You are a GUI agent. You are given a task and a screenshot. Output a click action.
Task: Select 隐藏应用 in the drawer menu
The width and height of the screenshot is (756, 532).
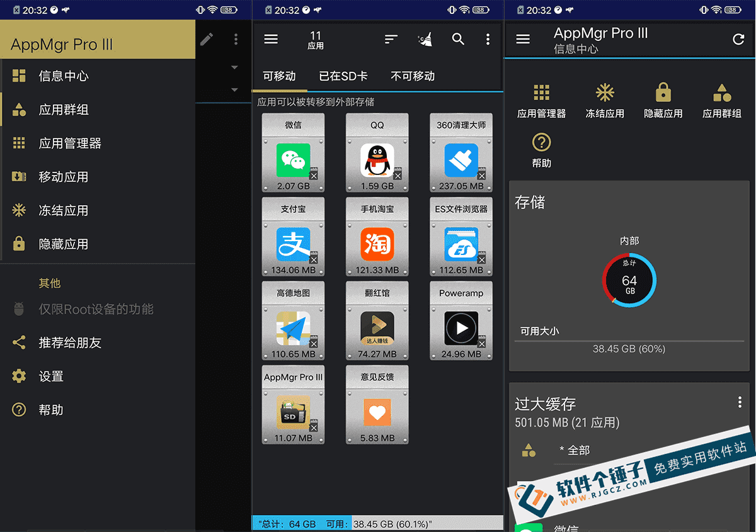98,244
